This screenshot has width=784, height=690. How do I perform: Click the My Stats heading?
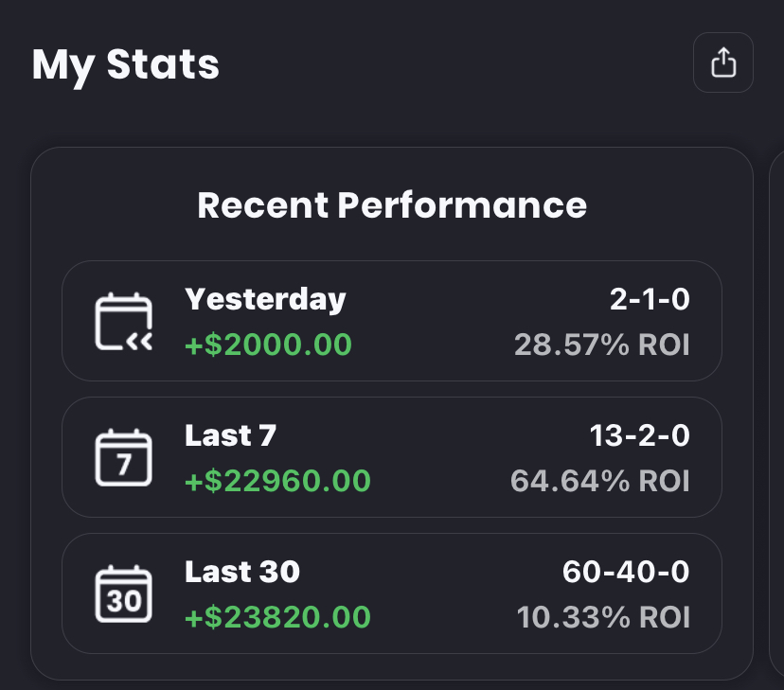(x=126, y=64)
